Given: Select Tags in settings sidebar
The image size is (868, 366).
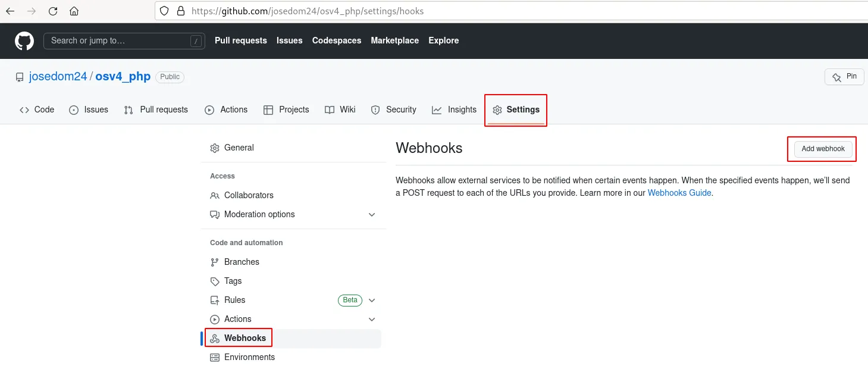Looking at the screenshot, I should 233,281.
